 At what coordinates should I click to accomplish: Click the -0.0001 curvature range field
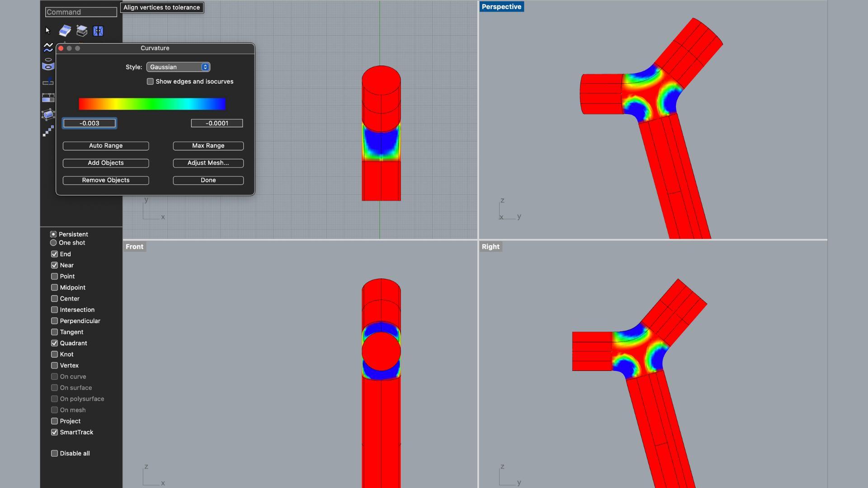coord(217,123)
